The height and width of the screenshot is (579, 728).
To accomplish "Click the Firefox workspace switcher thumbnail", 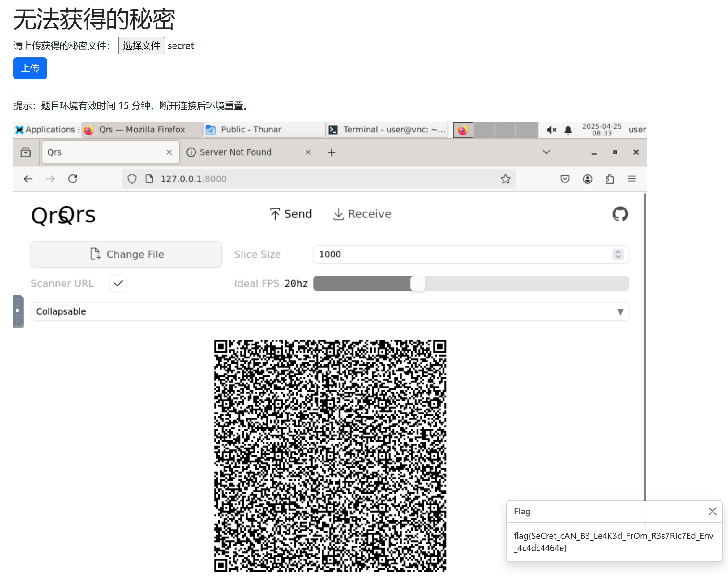I will click(x=463, y=130).
